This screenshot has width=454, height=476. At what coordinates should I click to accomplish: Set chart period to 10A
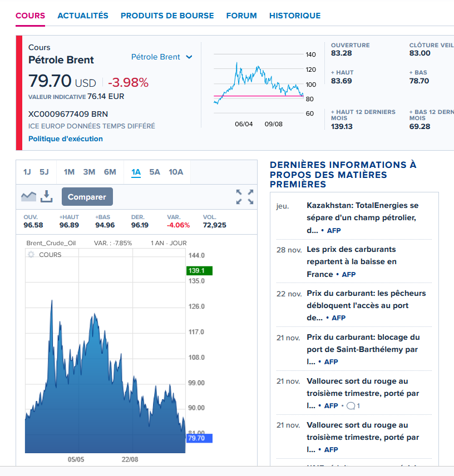coord(176,172)
